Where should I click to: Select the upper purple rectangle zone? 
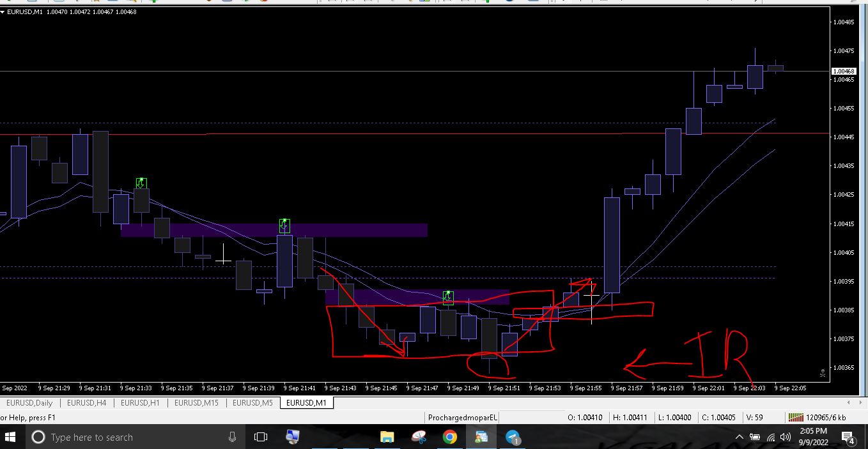(x=274, y=230)
